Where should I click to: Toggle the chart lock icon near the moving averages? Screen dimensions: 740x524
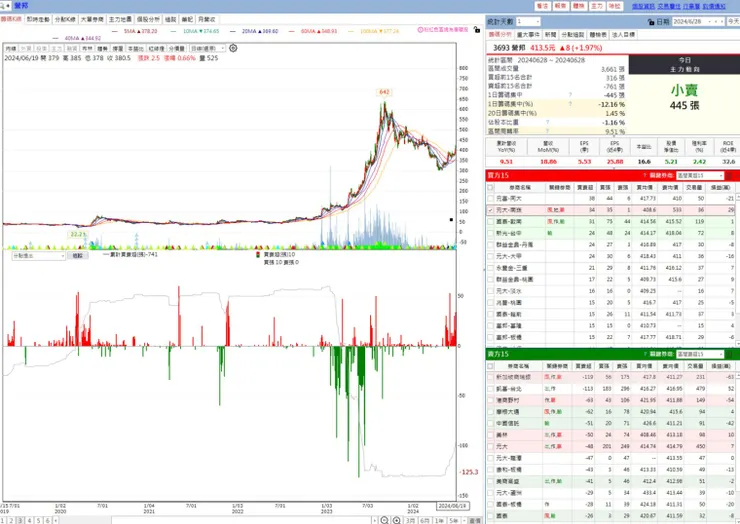click(x=477, y=30)
